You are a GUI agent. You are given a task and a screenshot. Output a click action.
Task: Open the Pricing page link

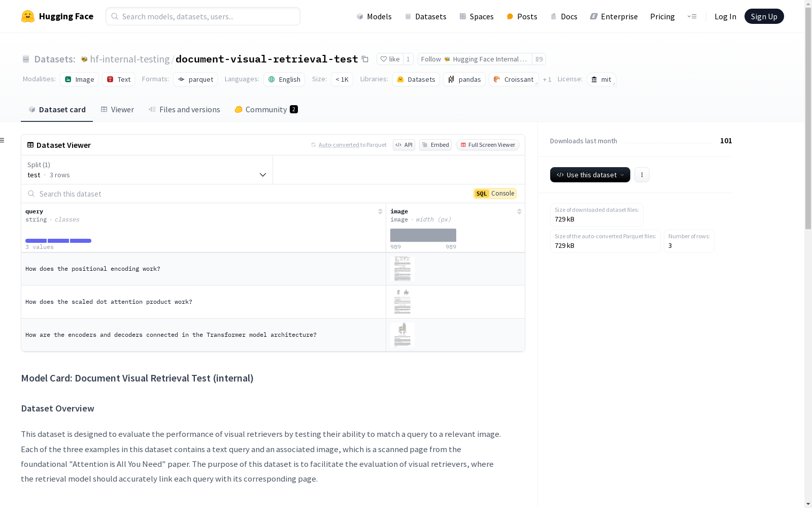tap(662, 16)
